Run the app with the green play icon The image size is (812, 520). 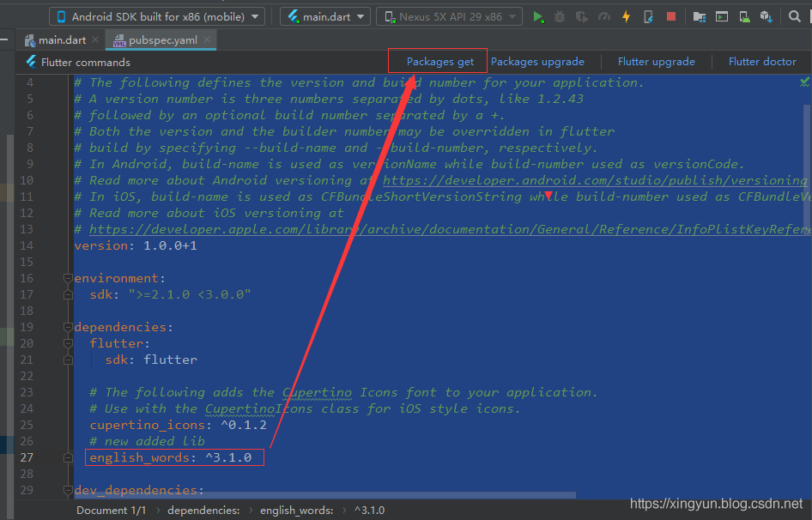click(x=538, y=16)
